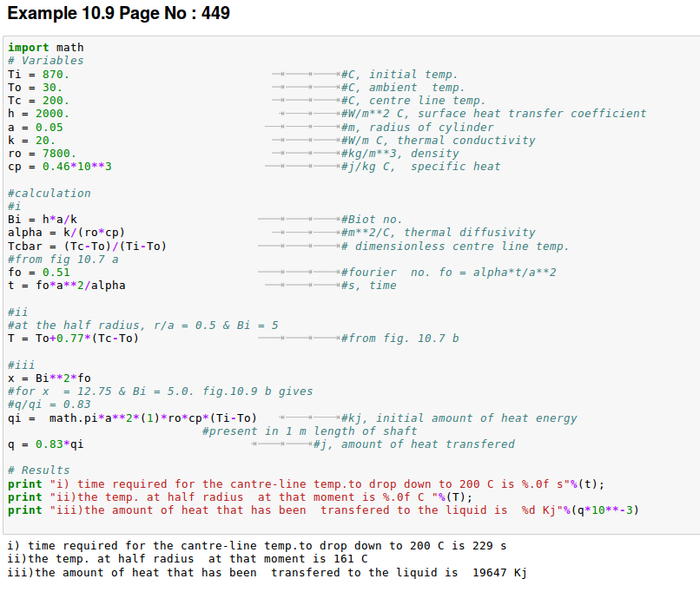Viewport: 700px width, 592px height.
Task: Click the "Example 10.9 Page No : 449" heading
Action: pyautogui.click(x=118, y=15)
